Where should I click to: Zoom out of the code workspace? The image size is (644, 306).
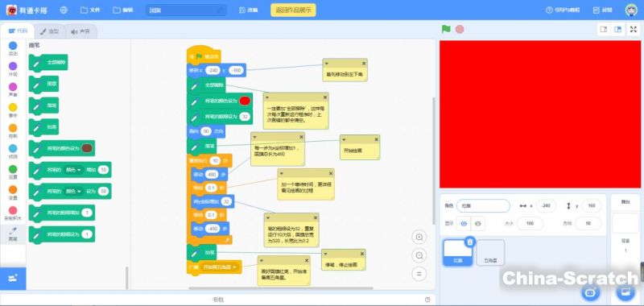click(x=419, y=255)
